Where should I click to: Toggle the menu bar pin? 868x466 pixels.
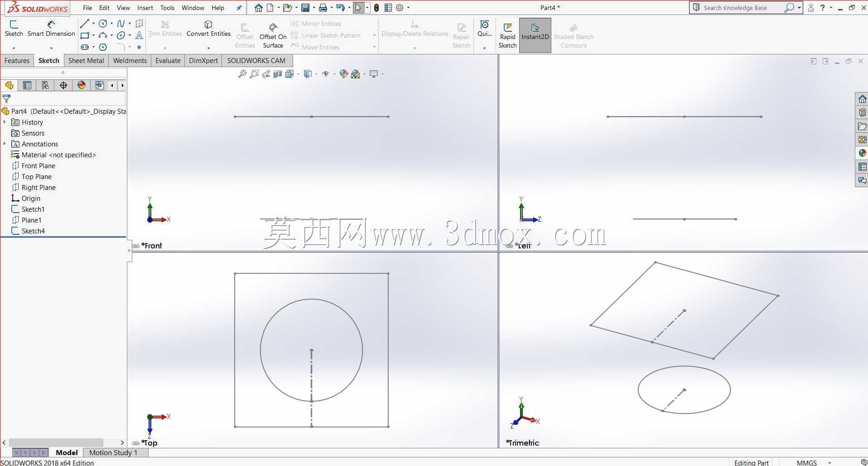pos(239,8)
